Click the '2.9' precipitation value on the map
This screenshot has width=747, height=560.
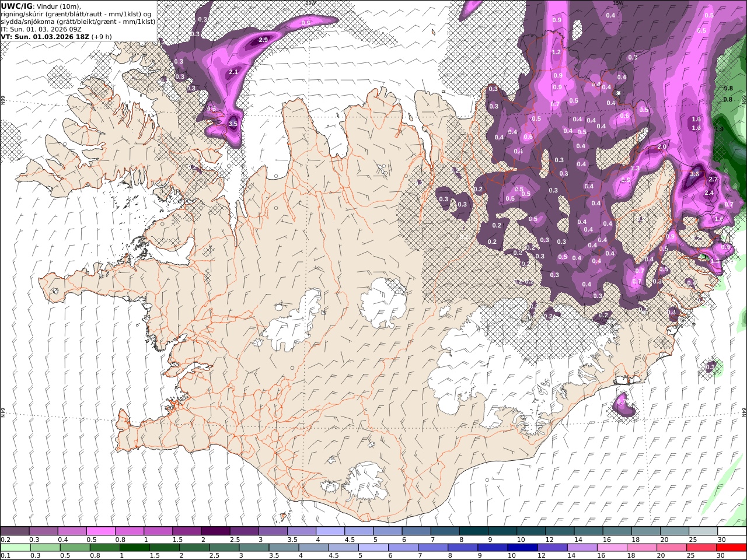(263, 40)
